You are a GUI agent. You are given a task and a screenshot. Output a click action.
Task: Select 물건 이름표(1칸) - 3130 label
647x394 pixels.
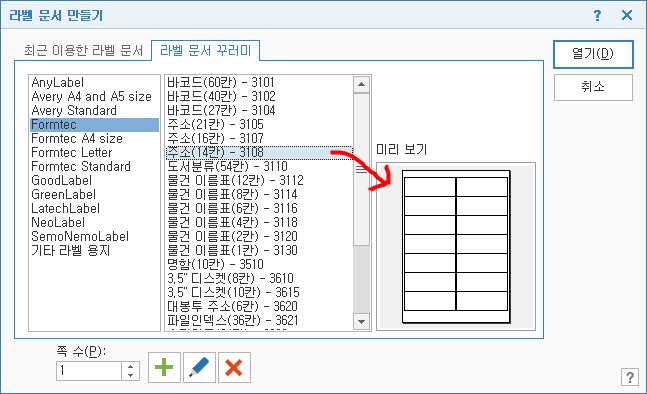(x=259, y=251)
